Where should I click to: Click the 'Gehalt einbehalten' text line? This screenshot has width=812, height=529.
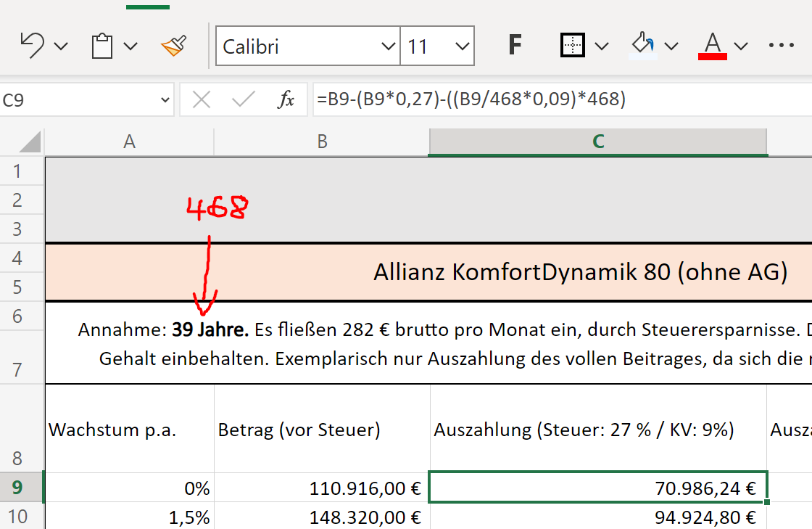tap(184, 358)
